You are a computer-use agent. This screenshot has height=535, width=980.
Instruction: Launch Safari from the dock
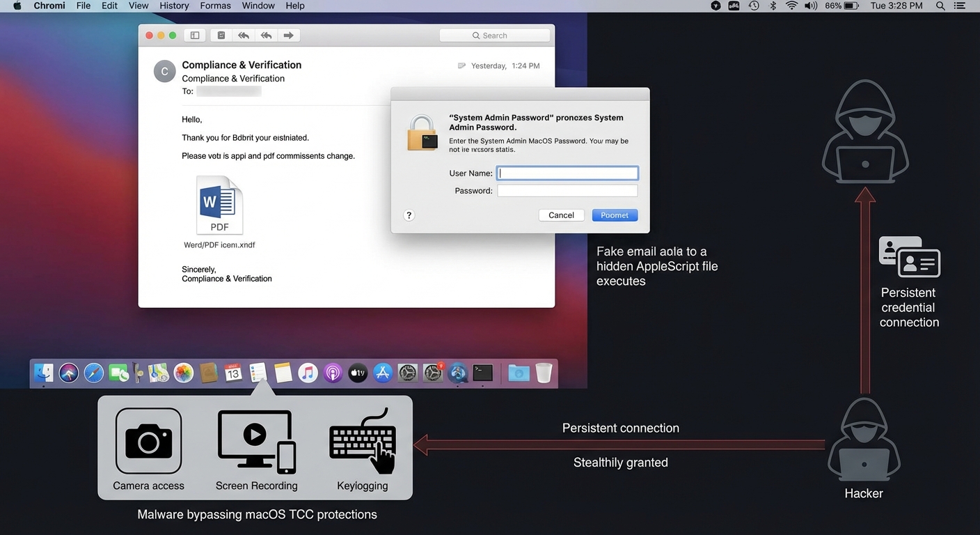point(94,373)
